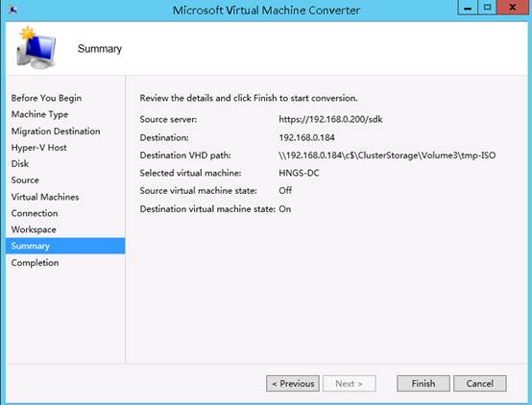Viewport: 532px width, 405px height.
Task: Select the highlighted Summary step
Action: click(x=65, y=246)
